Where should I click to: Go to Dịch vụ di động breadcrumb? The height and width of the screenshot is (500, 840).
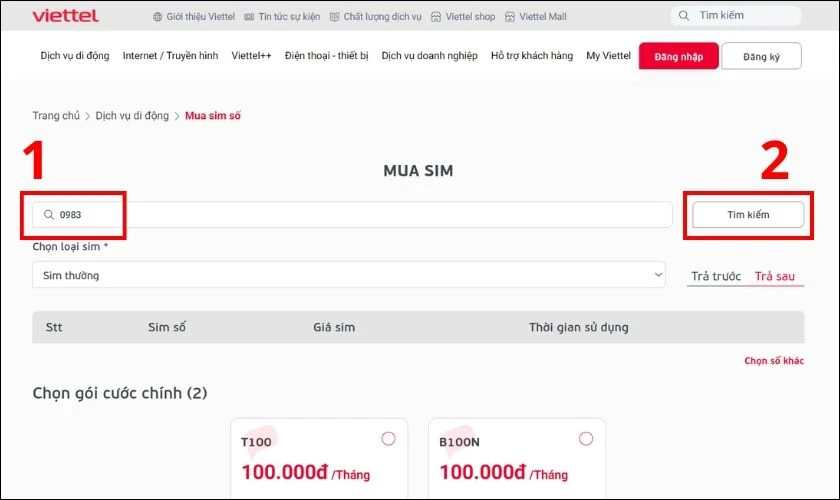tap(132, 116)
